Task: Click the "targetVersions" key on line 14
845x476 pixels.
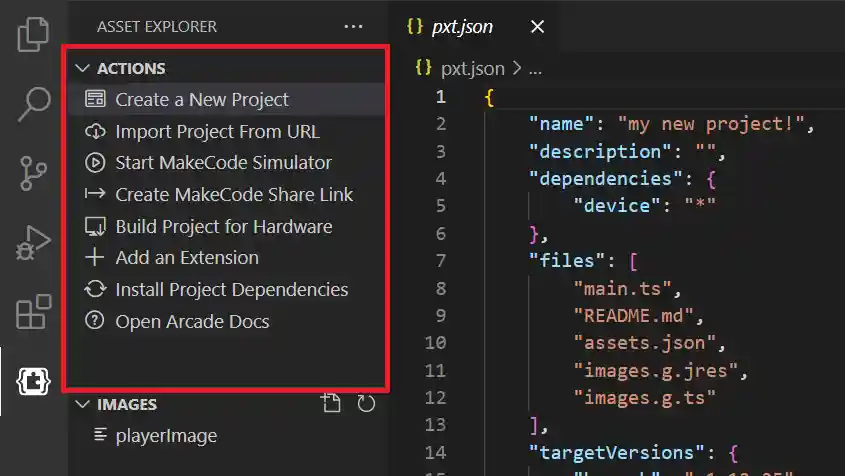Action: tap(617, 452)
